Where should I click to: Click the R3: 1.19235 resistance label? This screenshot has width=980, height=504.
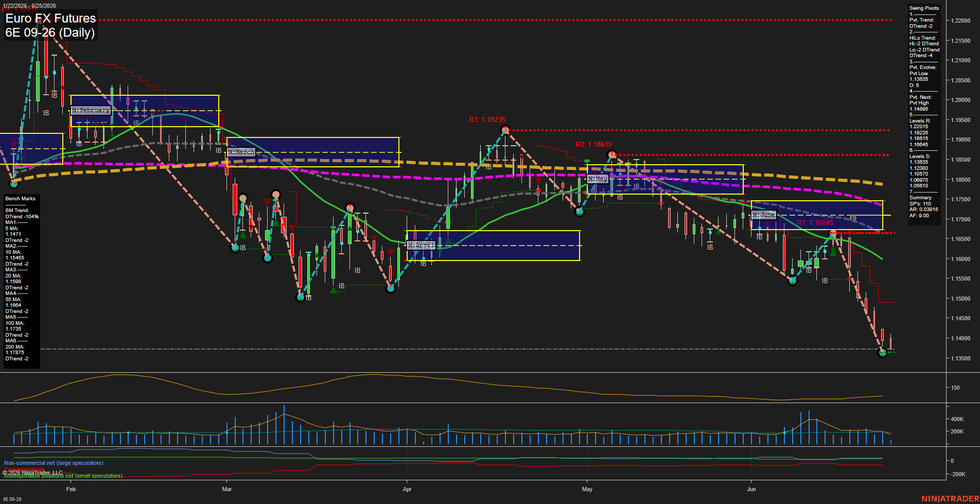pos(487,119)
